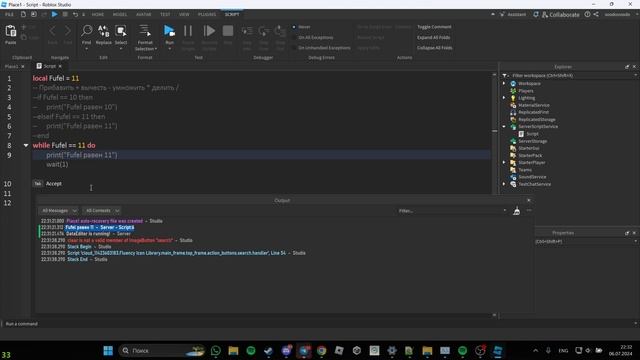Open the FILE menu

[x=9, y=14]
